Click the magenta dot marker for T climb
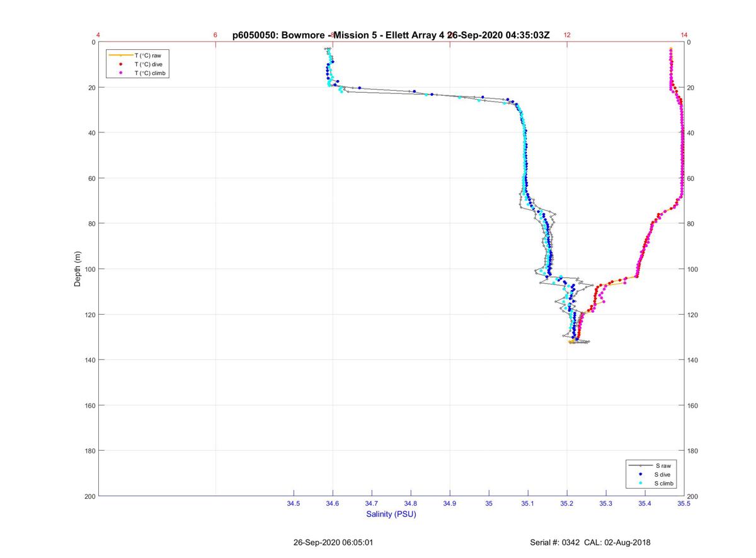 point(120,73)
